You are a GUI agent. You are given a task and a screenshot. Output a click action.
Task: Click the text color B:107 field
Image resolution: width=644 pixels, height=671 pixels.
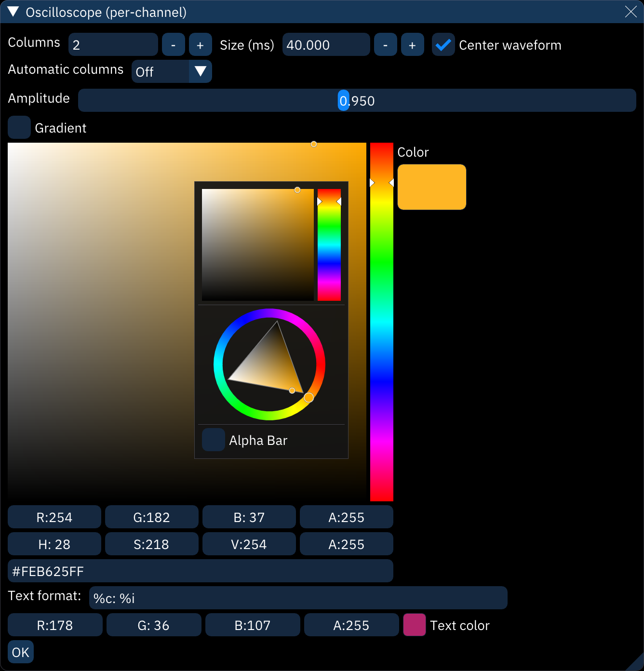pos(253,625)
